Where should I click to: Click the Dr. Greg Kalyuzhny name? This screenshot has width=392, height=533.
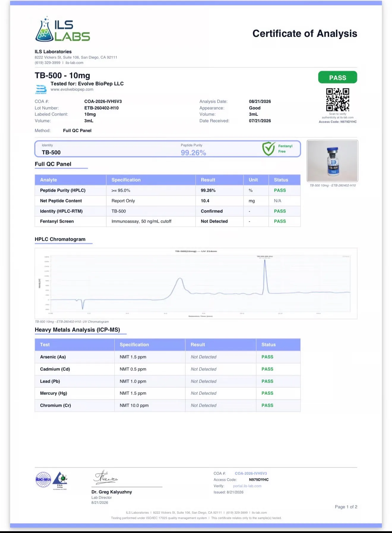click(112, 492)
